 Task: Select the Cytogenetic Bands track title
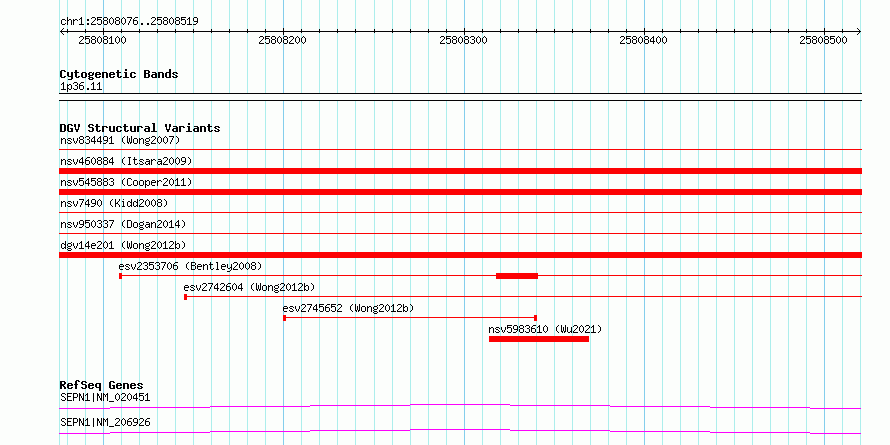pos(119,74)
